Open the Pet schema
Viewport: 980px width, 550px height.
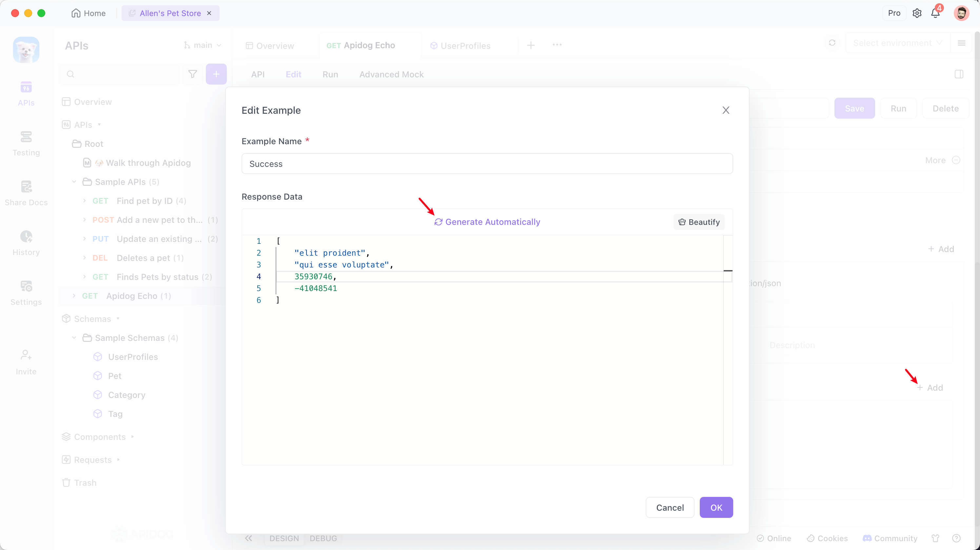point(107,376)
